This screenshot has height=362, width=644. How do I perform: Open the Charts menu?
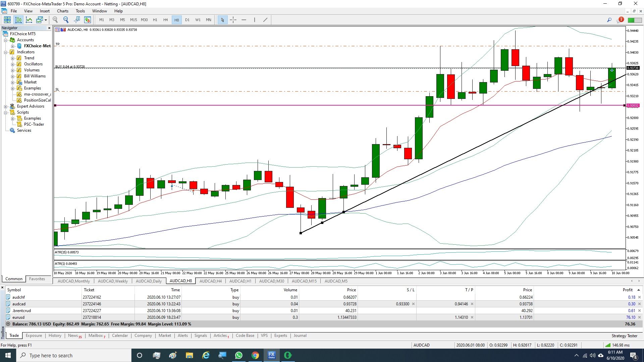click(x=63, y=11)
